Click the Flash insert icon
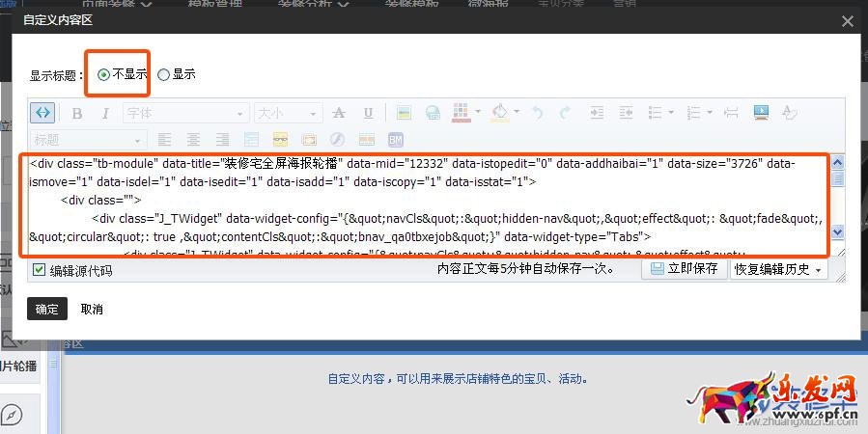This screenshot has width=868, height=434. click(337, 139)
